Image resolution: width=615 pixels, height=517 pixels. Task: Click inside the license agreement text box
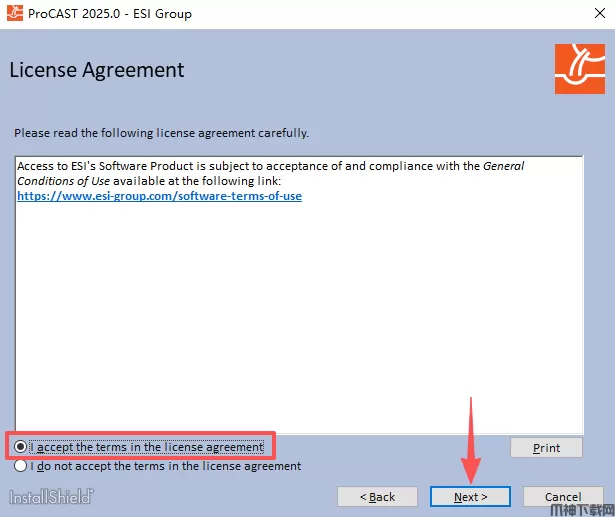[x=299, y=295]
